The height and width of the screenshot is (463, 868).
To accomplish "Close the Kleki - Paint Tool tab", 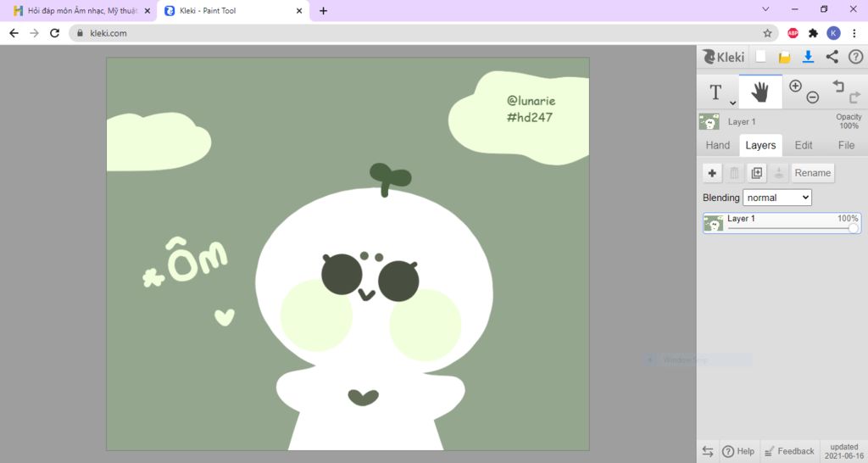I will tap(299, 10).
